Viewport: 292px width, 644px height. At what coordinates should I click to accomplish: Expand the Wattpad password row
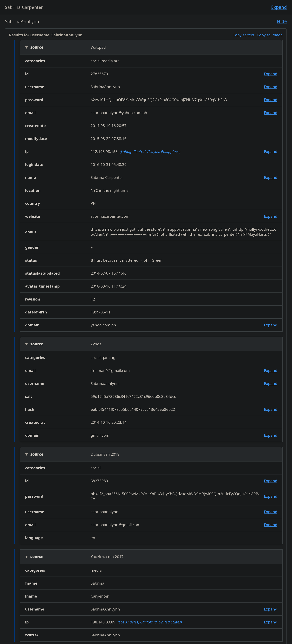(x=270, y=100)
